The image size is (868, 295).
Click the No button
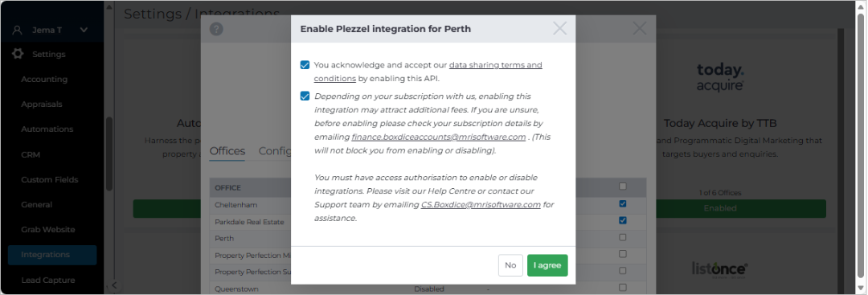point(510,265)
